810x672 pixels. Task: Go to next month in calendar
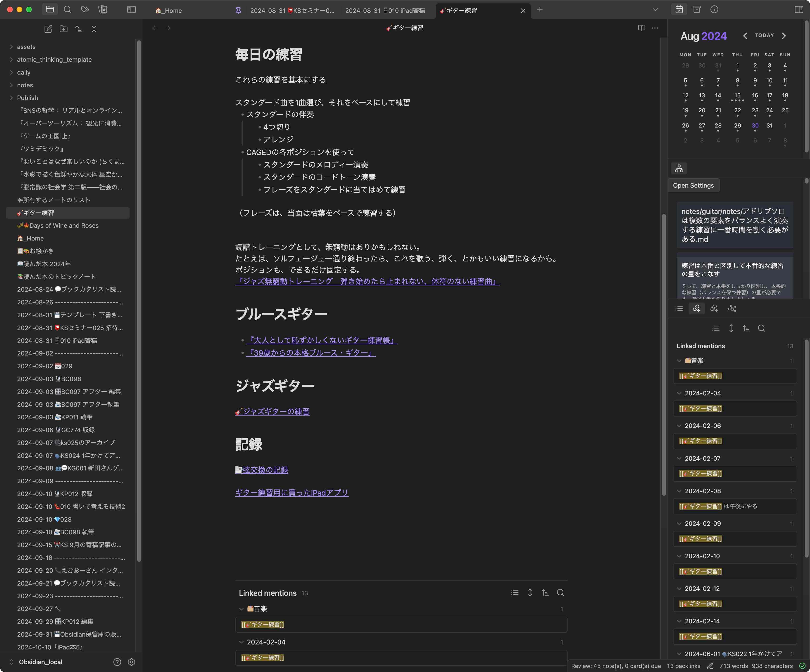point(784,36)
